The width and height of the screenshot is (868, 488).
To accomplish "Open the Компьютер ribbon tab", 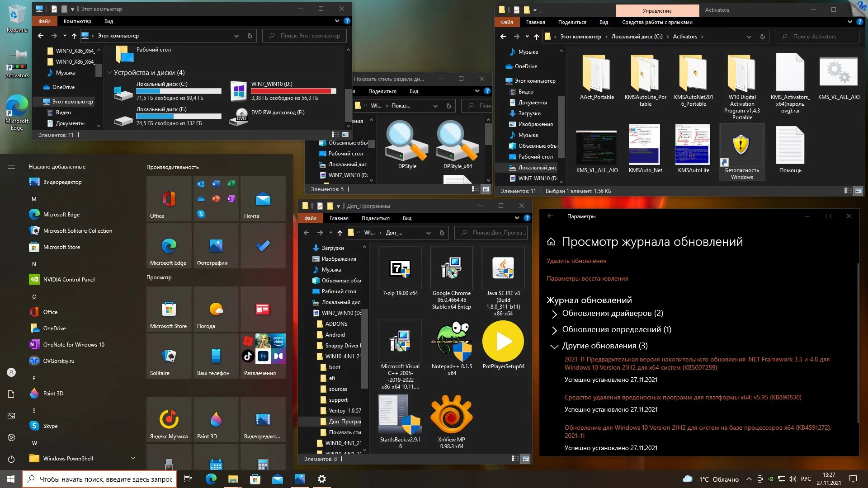I will click(77, 21).
